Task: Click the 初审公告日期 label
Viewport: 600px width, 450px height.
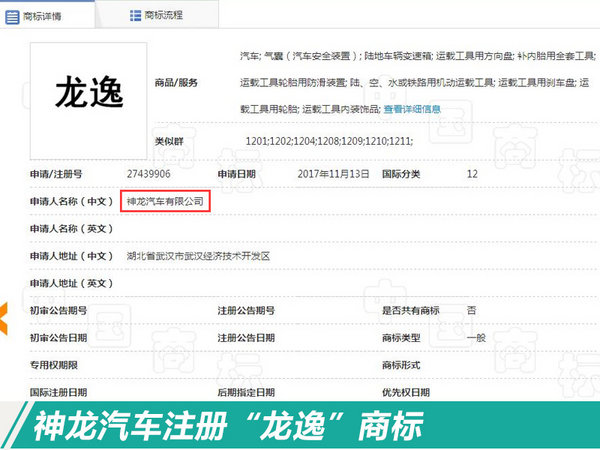Action: (x=58, y=338)
